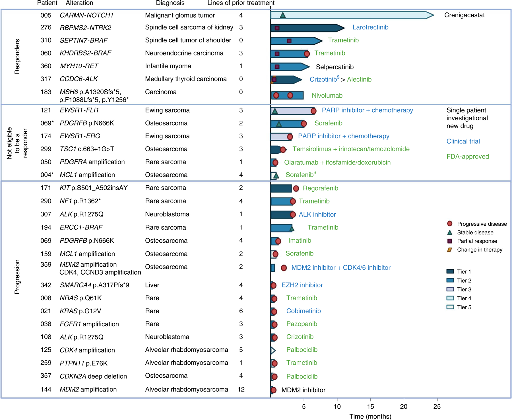Viewport: 512px width, 420px height.
Task: Click the Temsirolimus + irinotecan/temozolomide label
Action: point(351,149)
